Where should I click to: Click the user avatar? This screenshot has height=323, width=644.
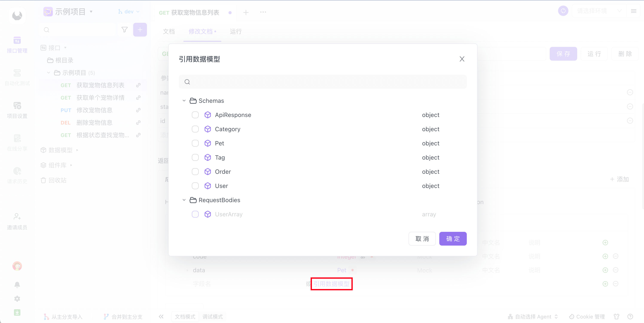[x=17, y=266]
